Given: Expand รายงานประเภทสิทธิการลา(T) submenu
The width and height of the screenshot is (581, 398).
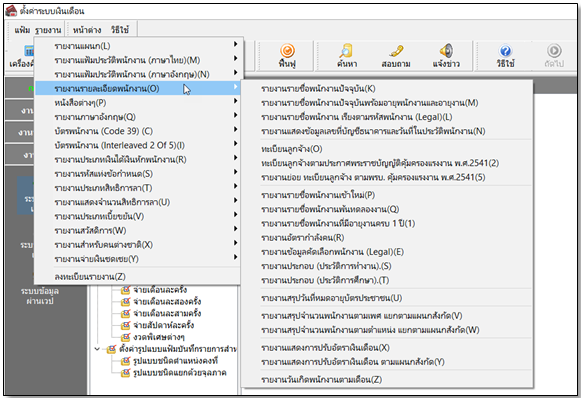Looking at the screenshot, I should (138, 188).
